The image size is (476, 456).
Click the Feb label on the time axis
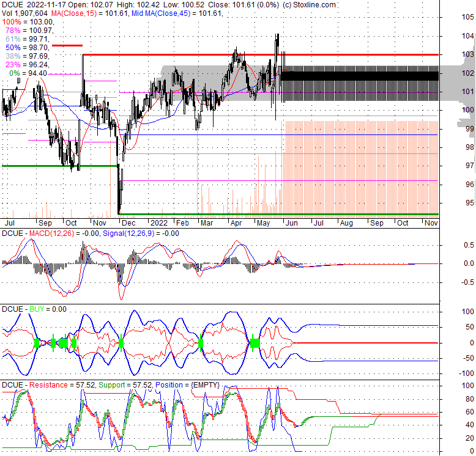183,223
